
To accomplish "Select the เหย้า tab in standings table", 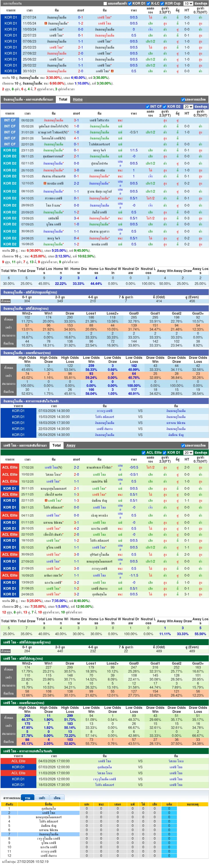I will (42, 798).
